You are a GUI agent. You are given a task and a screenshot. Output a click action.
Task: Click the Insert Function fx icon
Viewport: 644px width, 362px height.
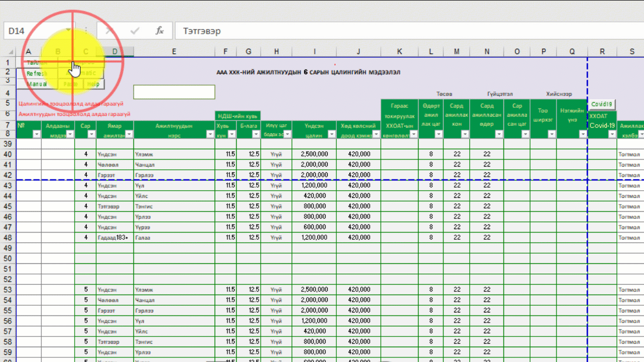159,31
